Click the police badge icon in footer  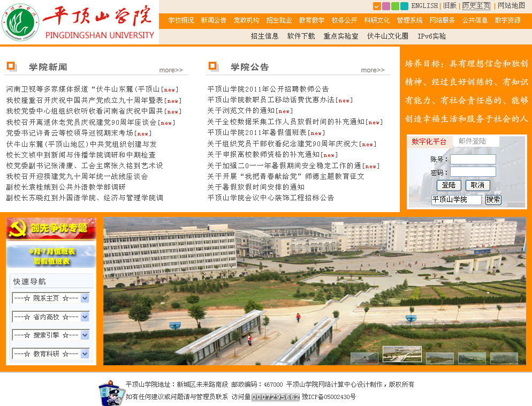tap(111, 392)
